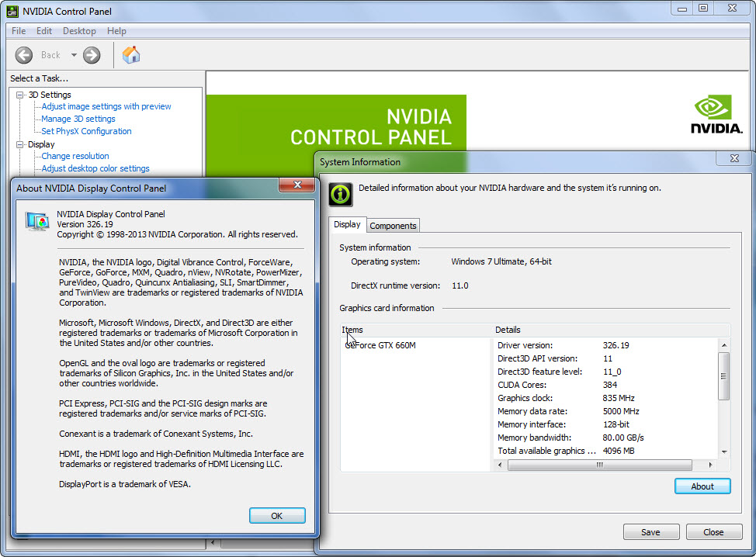
Task: Click the About button in System Information
Action: tap(702, 486)
